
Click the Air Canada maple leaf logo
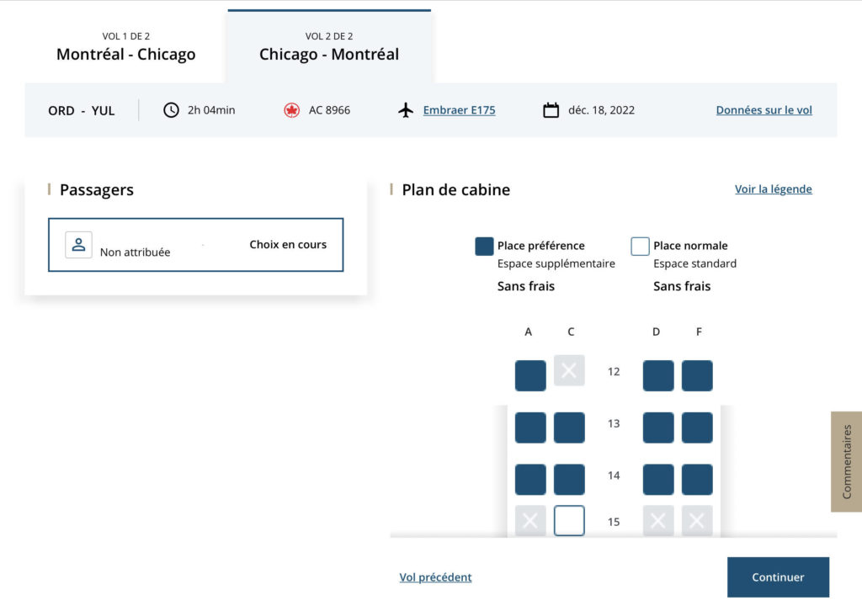[x=292, y=110]
